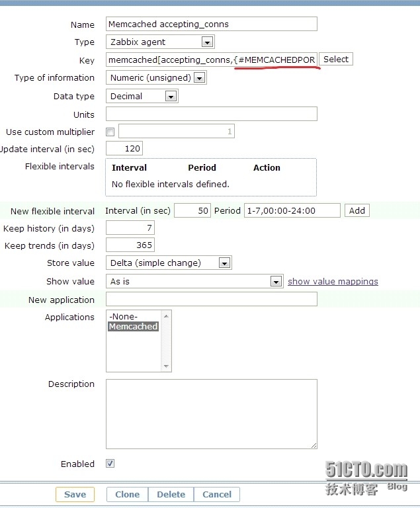The image size is (420, 508).
Task: Open the show value mappings link
Action: [x=333, y=281]
